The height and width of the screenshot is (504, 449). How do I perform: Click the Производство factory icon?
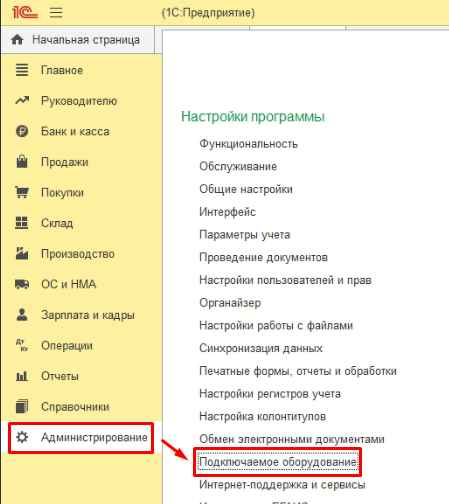click(22, 253)
